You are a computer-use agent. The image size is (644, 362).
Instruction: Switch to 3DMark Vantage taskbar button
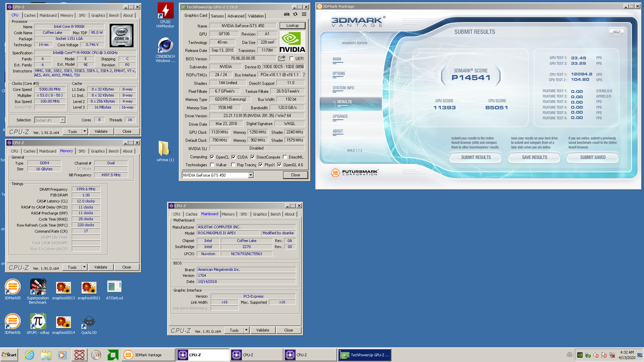pyautogui.click(x=148, y=355)
